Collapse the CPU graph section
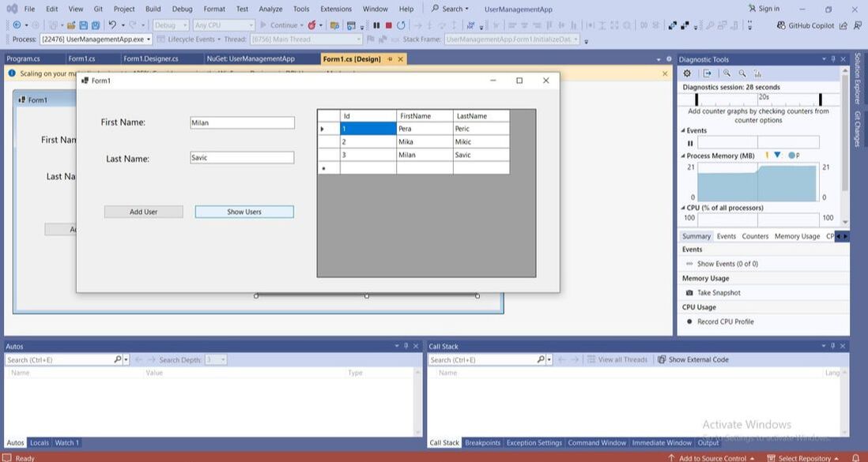This screenshot has height=462, width=868. pos(683,208)
